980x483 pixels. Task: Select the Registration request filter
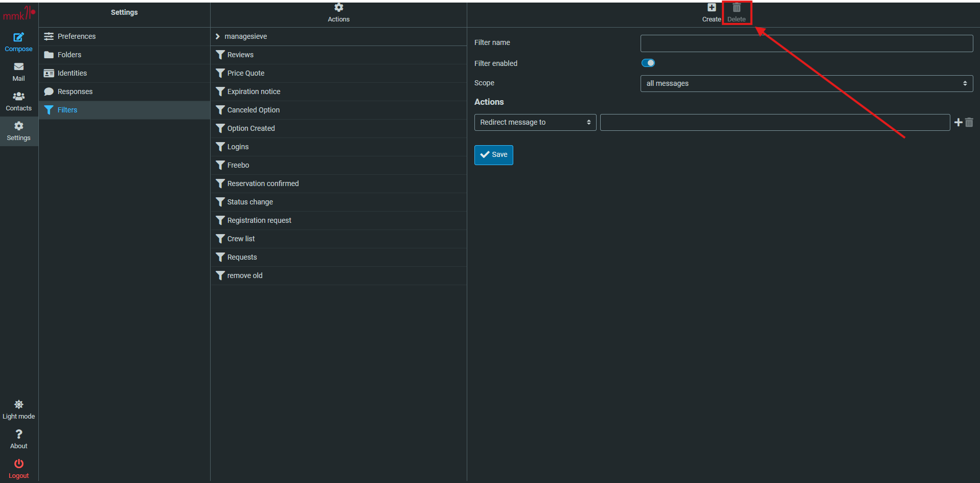tap(338, 220)
